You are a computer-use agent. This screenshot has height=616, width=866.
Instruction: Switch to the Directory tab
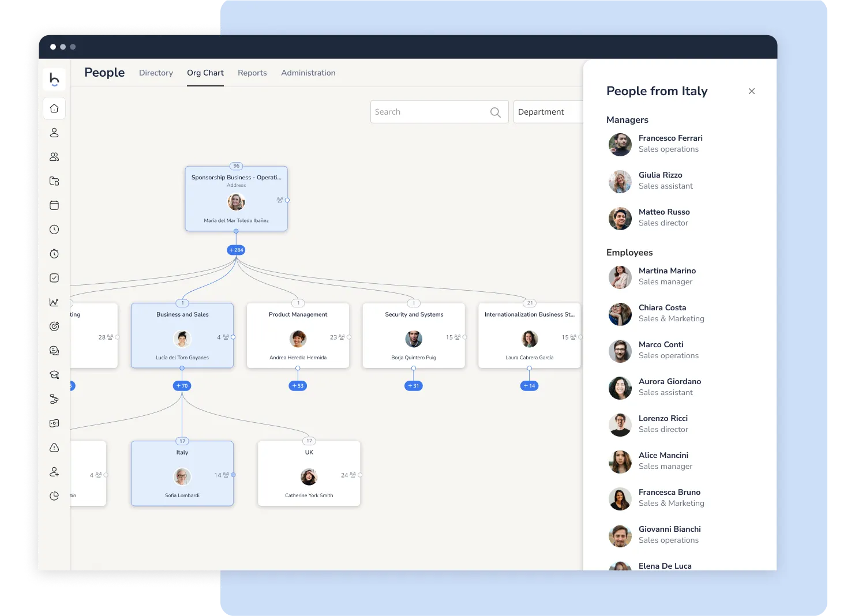(x=156, y=73)
